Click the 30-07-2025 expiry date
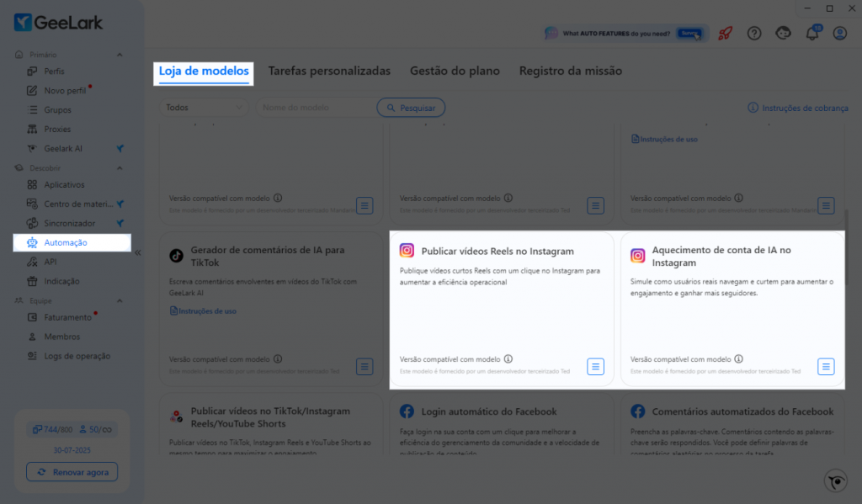Screen dimensions: 862x504 72,450
